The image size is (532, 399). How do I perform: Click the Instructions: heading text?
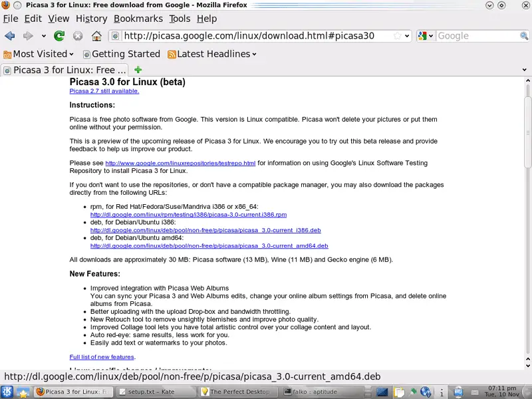(92, 105)
